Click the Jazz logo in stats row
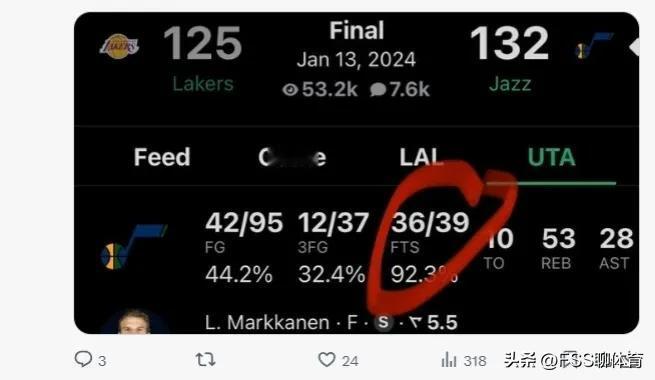This screenshot has height=380, width=655. (x=133, y=247)
